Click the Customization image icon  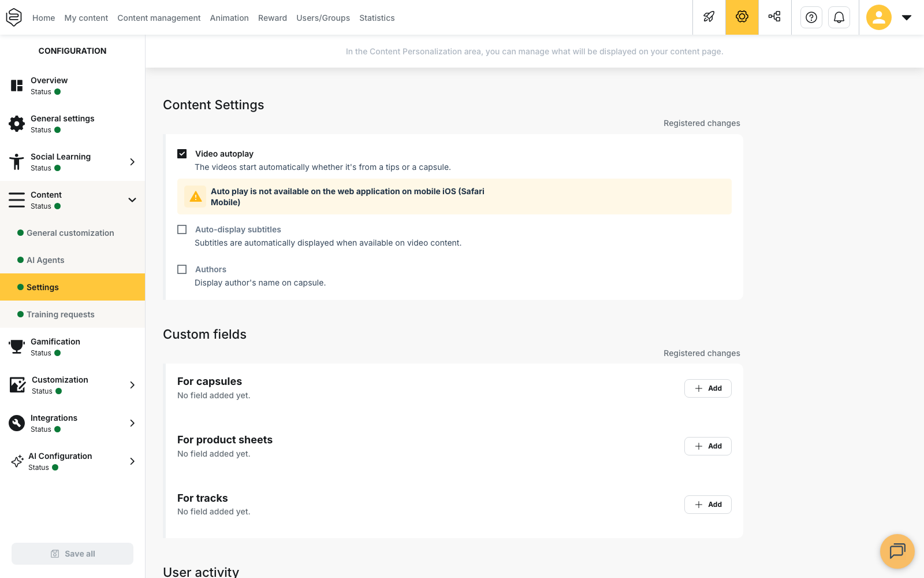pyautogui.click(x=17, y=385)
